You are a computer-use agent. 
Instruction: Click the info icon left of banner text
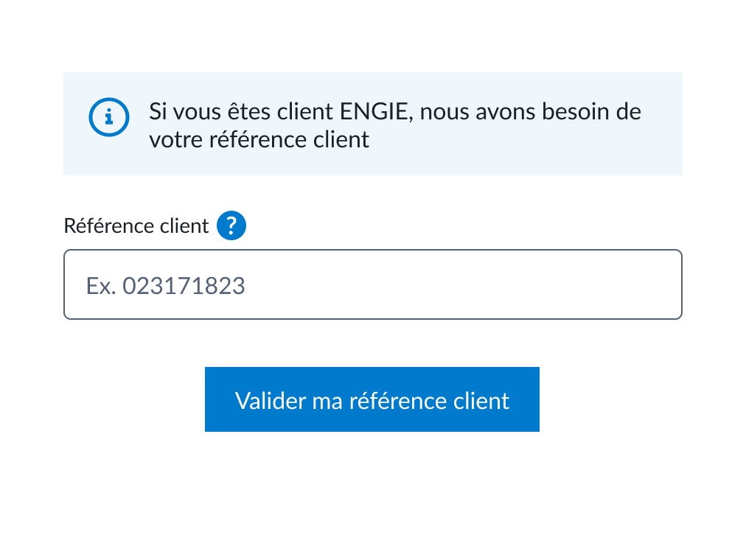[109, 116]
